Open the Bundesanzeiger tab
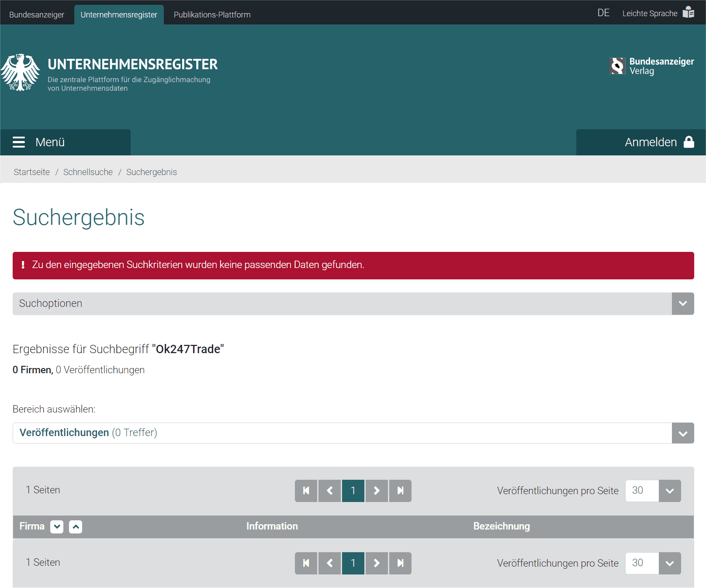The height and width of the screenshot is (588, 706). [x=37, y=14]
